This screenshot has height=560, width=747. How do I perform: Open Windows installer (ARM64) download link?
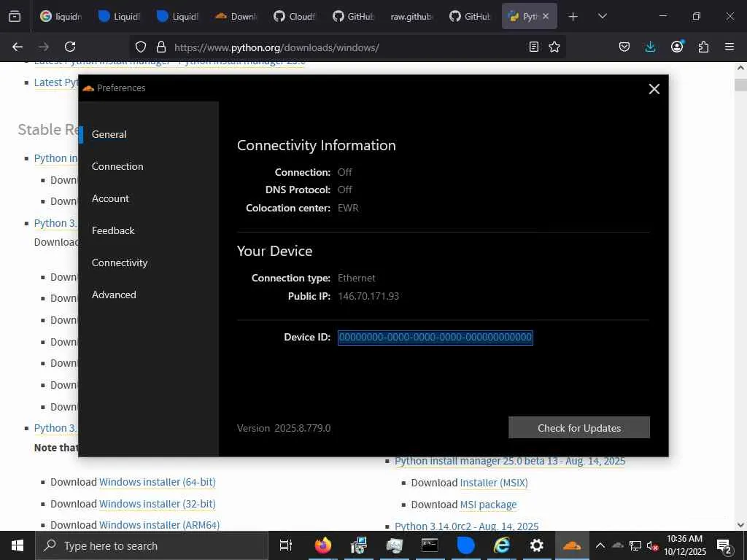pos(159,525)
